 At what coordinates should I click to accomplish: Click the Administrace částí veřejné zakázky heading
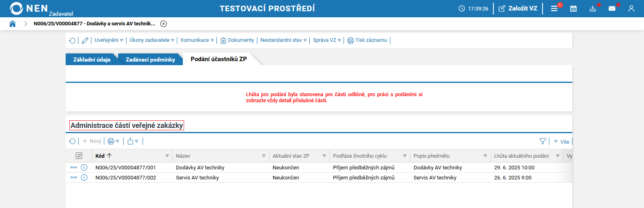126,126
